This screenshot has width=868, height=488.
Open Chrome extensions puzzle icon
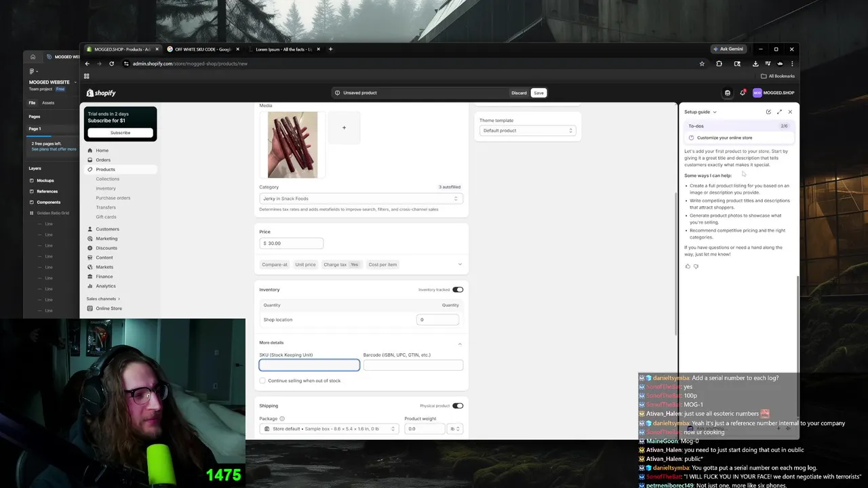719,64
